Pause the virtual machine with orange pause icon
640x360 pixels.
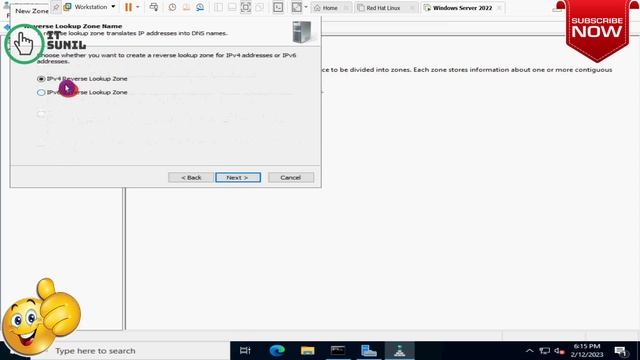point(128,7)
